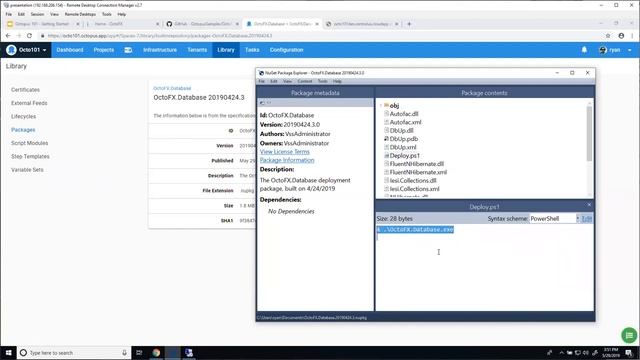The image size is (640, 360).
Task: Go back in browser
Action: (x=8, y=36)
